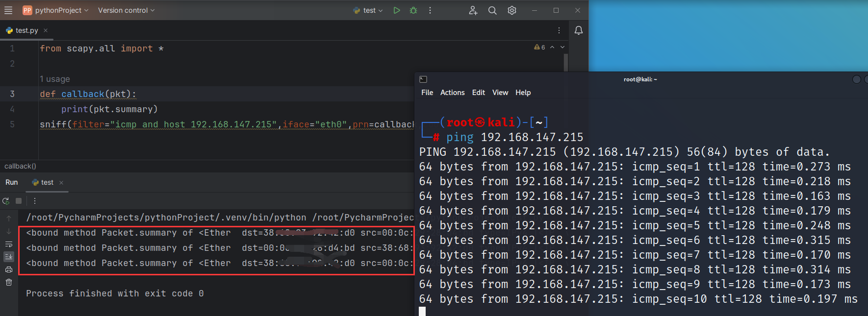
Task: Open the Code With Me add-user icon
Action: 473,10
